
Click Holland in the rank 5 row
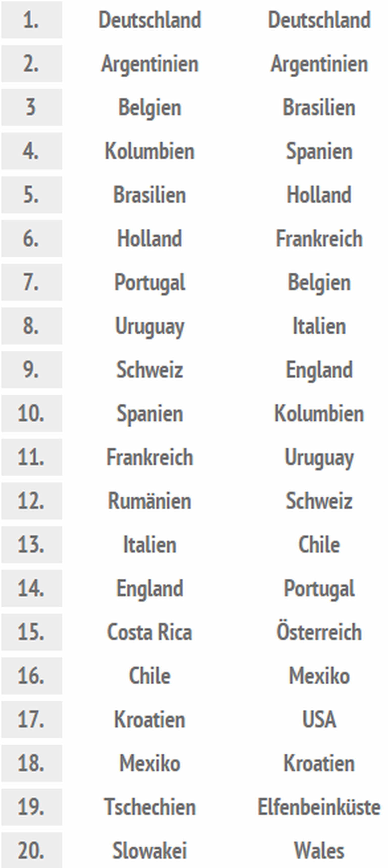[319, 195]
